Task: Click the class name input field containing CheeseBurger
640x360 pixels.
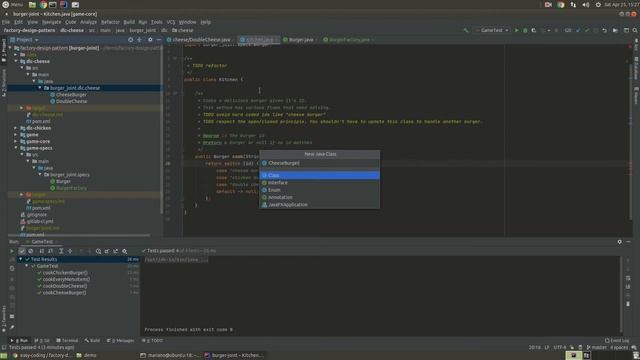Action: [x=320, y=163]
